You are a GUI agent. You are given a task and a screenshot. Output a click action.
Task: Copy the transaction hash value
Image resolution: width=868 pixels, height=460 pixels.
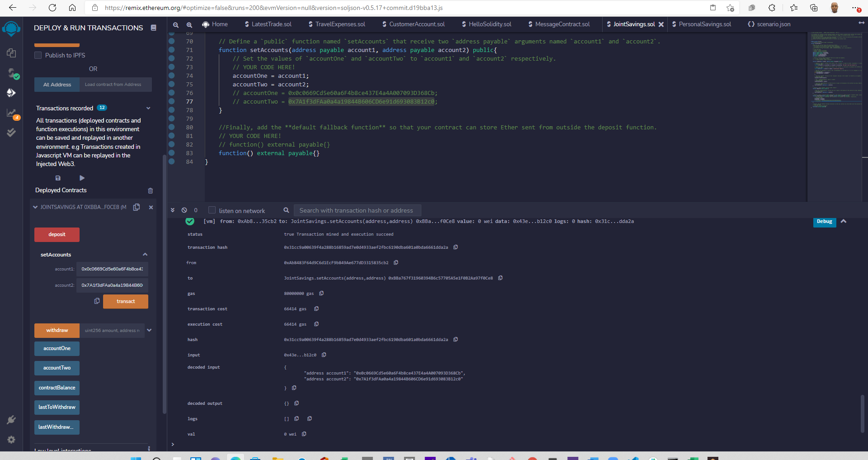coord(456,247)
